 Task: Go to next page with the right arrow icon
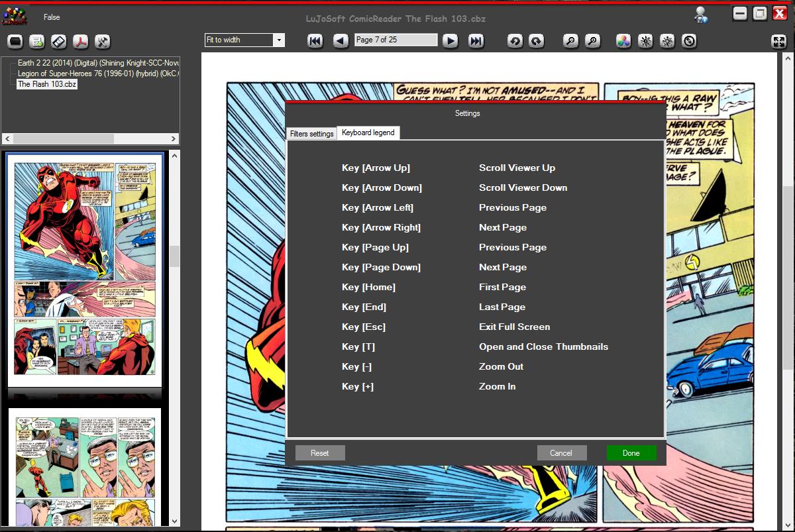click(x=450, y=41)
